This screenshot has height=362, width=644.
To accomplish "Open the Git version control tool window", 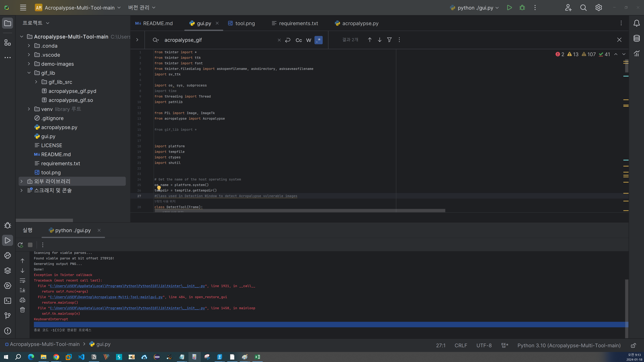I will pos(8,316).
